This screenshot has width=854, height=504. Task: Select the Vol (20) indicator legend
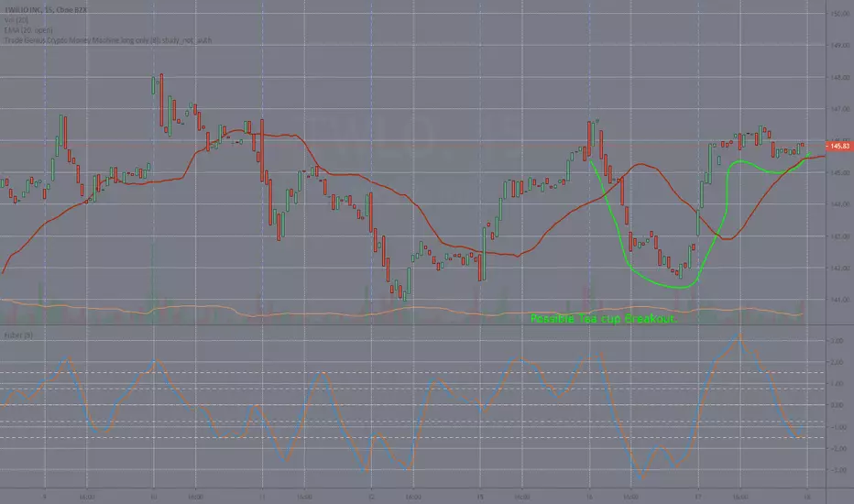[x=16, y=20]
